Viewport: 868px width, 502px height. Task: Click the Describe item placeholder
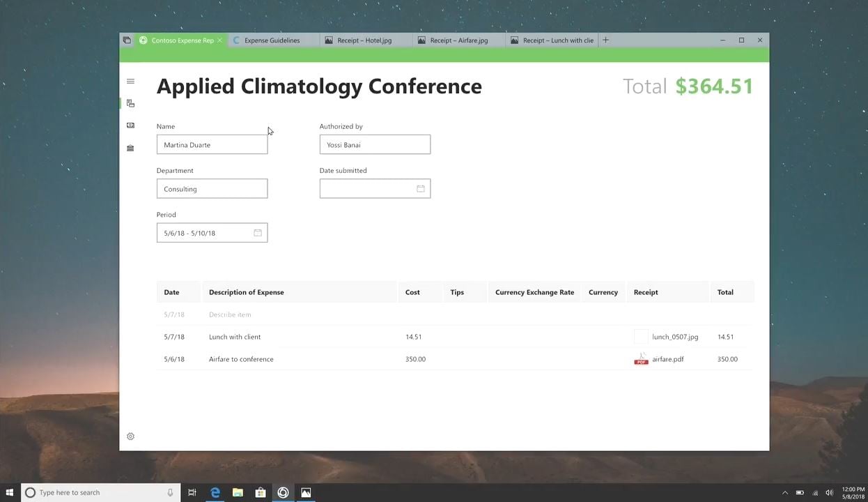[x=230, y=314]
